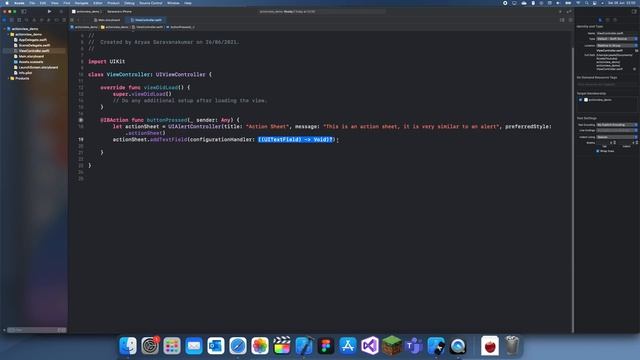The image size is (640, 360).
Task: Switch to the Main.storyboard editor tab
Action: 107,20
